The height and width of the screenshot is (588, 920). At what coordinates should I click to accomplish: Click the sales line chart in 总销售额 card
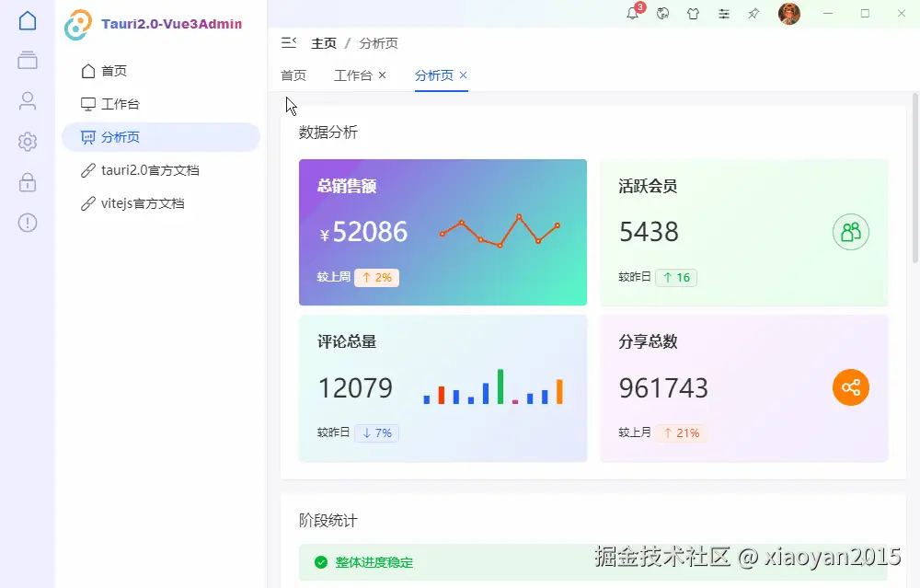500,231
